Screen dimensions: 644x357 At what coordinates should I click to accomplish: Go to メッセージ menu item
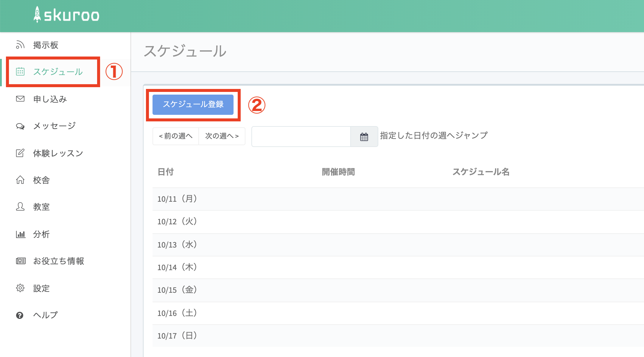[54, 126]
